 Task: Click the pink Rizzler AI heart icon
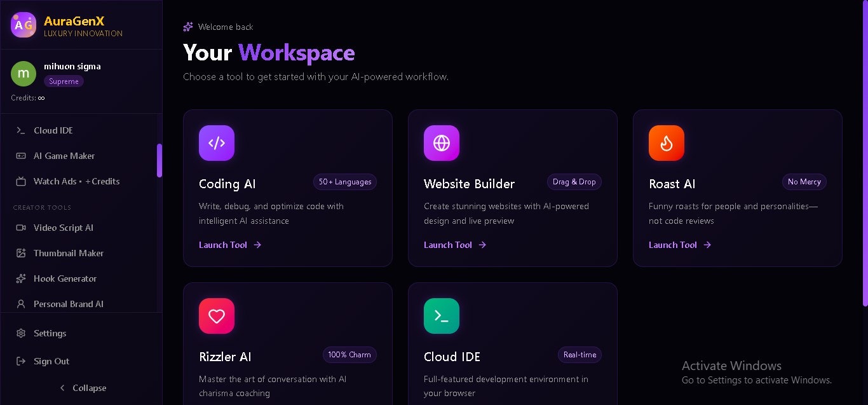[x=217, y=316]
